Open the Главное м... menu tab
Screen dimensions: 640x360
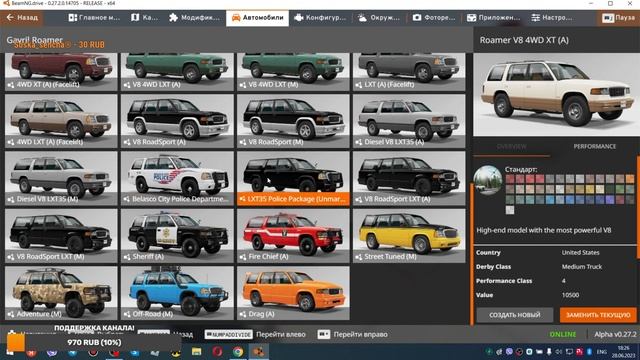(x=94, y=18)
